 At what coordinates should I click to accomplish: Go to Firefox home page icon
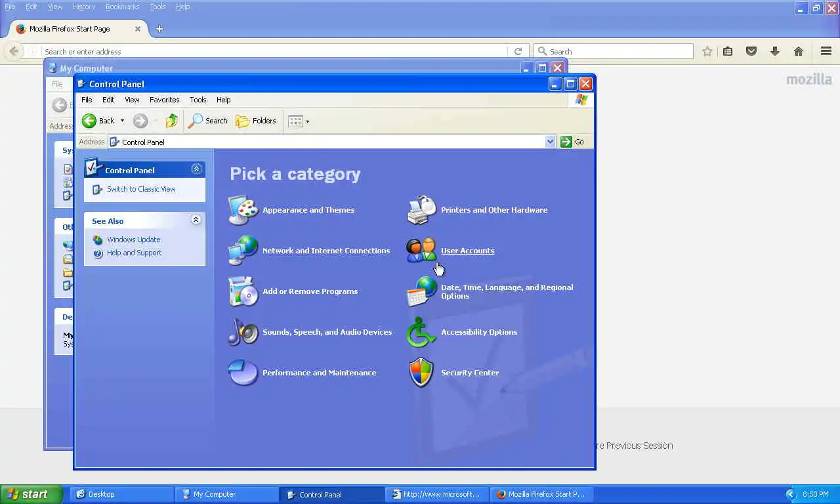[x=799, y=51]
